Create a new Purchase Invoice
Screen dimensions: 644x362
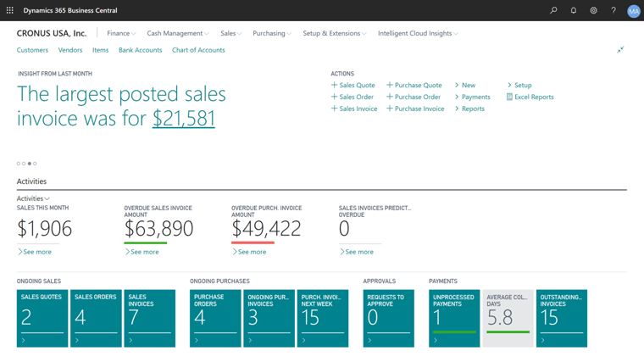point(415,109)
